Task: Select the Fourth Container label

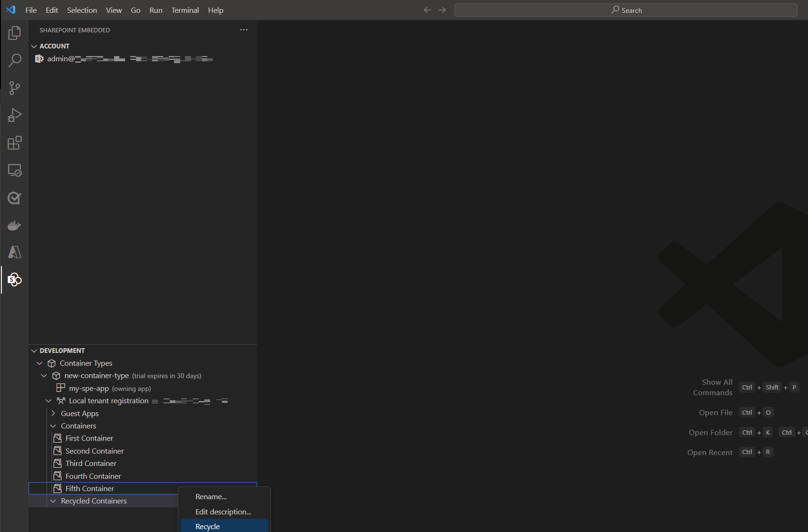Action: [x=93, y=476]
